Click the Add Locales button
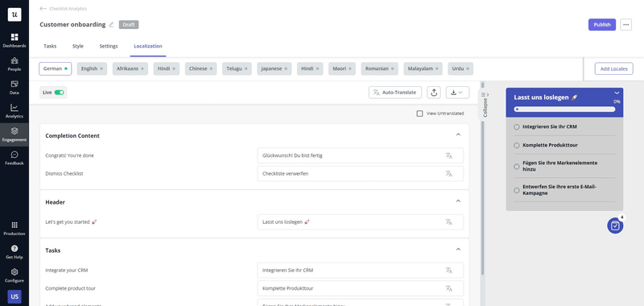 coord(614,68)
